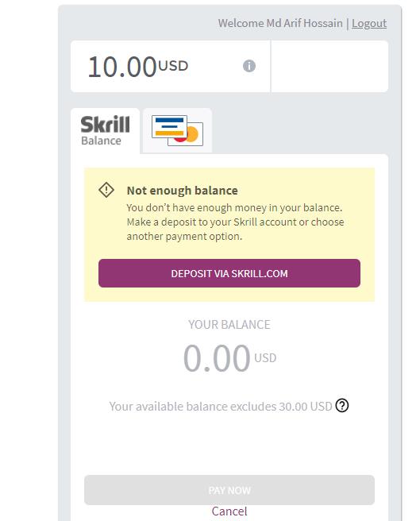Screen dimensions: 420x521
Task: Click the info icon beside 10.00 USD
Action: 249,66
